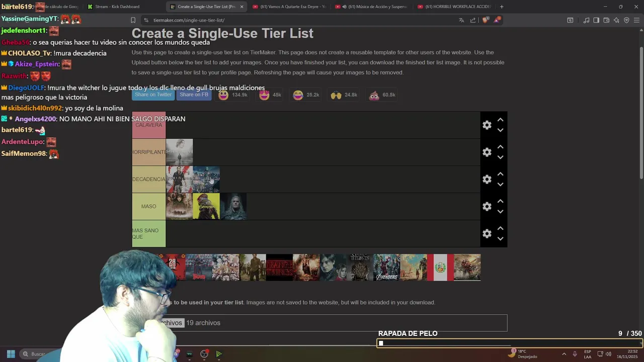644x362 pixels.
Task: Open the taskbar volume control
Action: coord(608,354)
